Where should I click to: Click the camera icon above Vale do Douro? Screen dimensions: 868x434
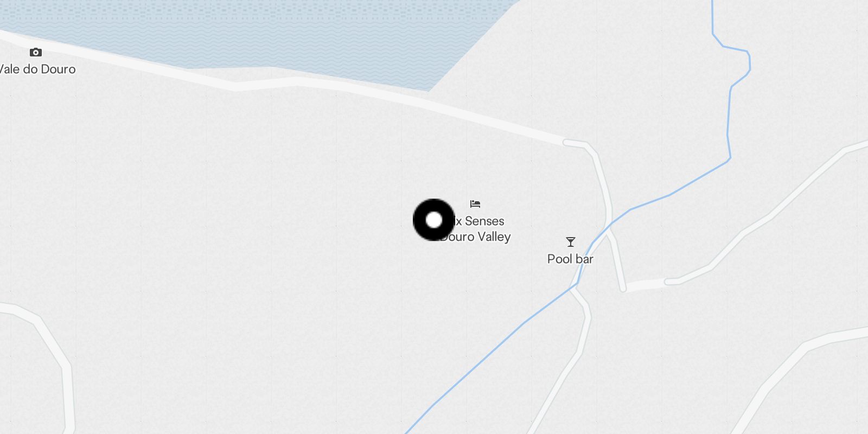coord(36,52)
